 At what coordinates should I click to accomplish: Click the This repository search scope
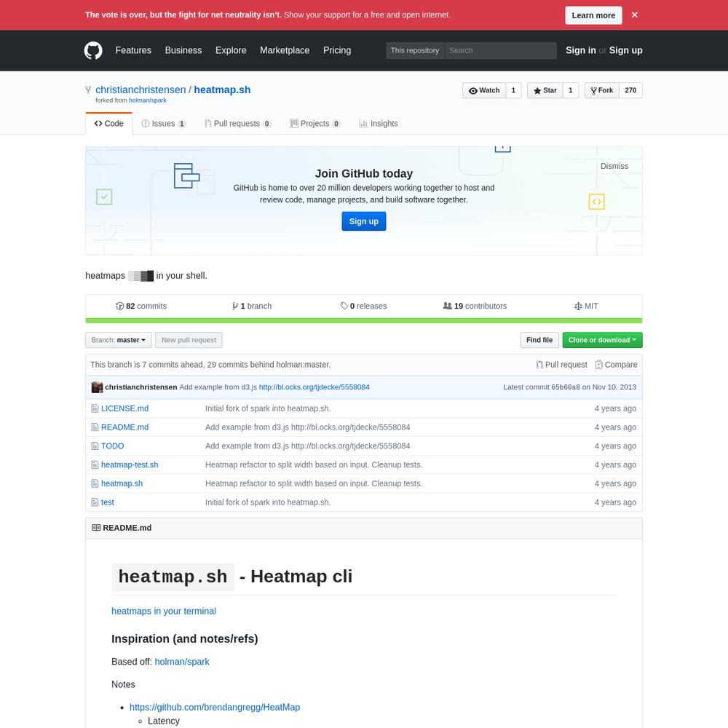(x=415, y=51)
